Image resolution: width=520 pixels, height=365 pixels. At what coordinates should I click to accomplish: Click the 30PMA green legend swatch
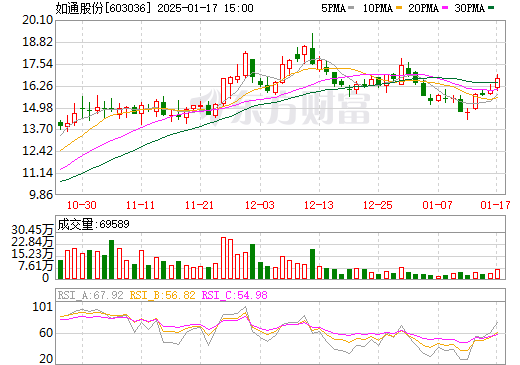coord(491,8)
